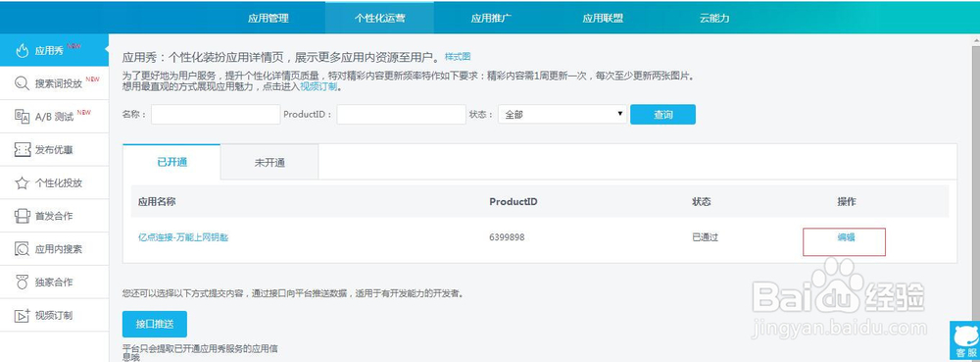Click the ProductID column header
The height and width of the screenshot is (362, 980).
(514, 201)
